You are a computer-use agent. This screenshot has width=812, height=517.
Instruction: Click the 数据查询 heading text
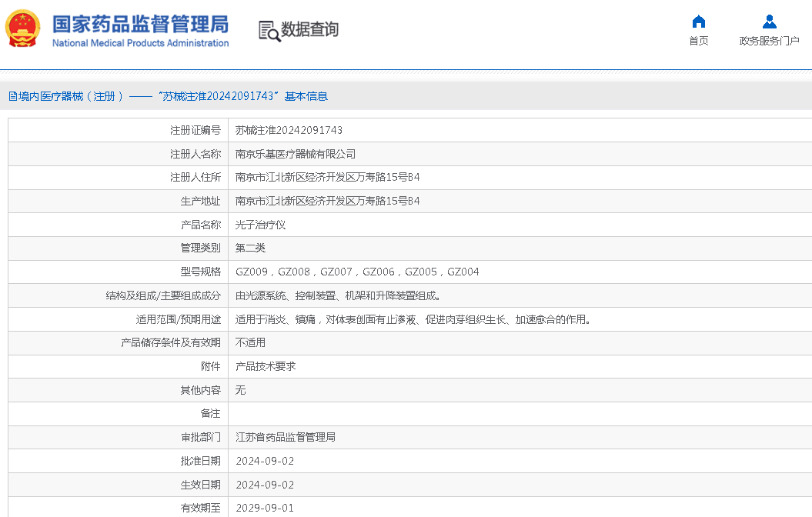[309, 30]
